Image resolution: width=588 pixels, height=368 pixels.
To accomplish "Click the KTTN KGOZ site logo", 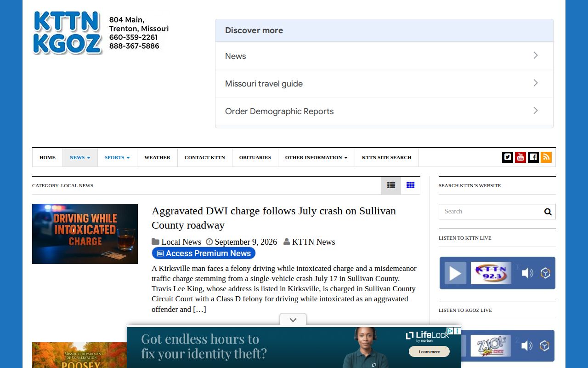I will point(68,33).
